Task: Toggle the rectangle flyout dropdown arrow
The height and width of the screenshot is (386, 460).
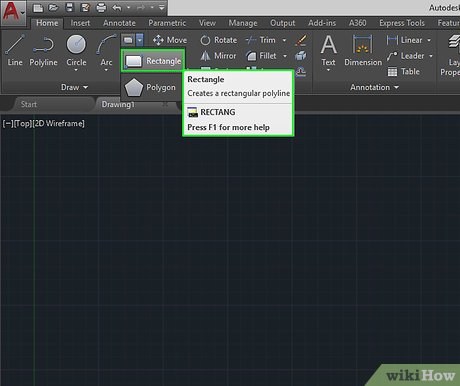Action: 140,40
